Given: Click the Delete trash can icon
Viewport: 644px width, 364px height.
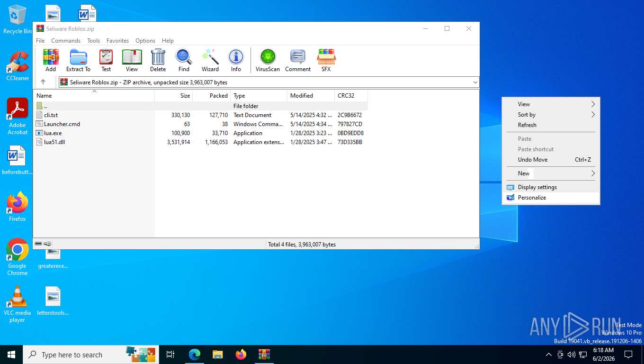Looking at the screenshot, I should click(158, 60).
